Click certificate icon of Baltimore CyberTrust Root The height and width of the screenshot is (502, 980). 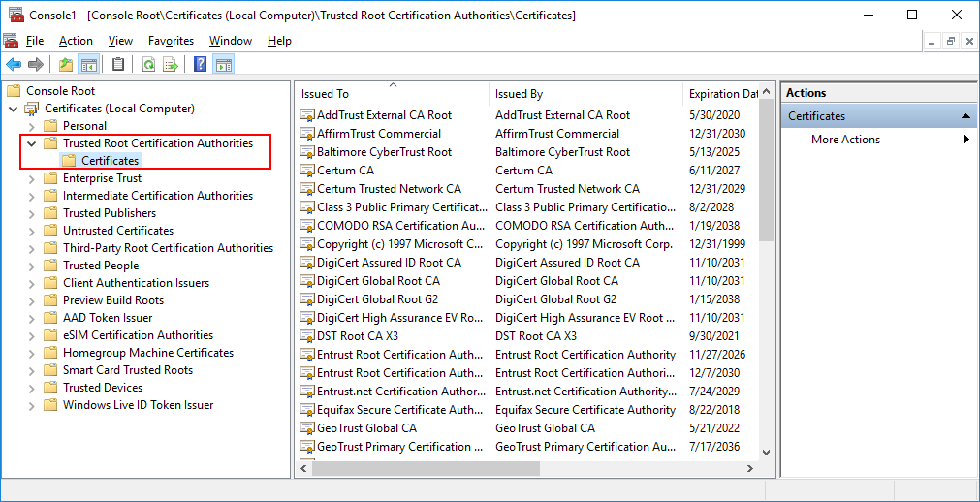[x=307, y=152]
